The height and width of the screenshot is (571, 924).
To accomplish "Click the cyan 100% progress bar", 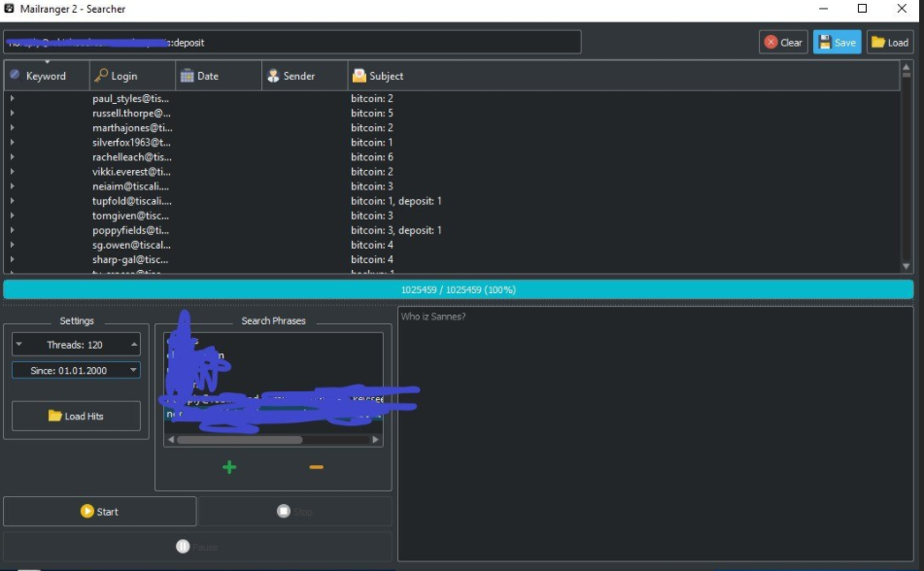I will click(458, 289).
